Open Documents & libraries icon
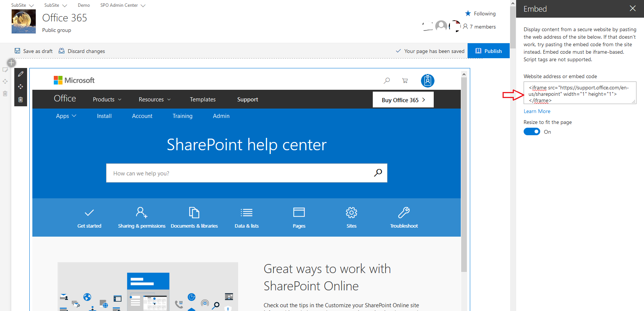Screen dimensions: 644x311 click(x=194, y=213)
